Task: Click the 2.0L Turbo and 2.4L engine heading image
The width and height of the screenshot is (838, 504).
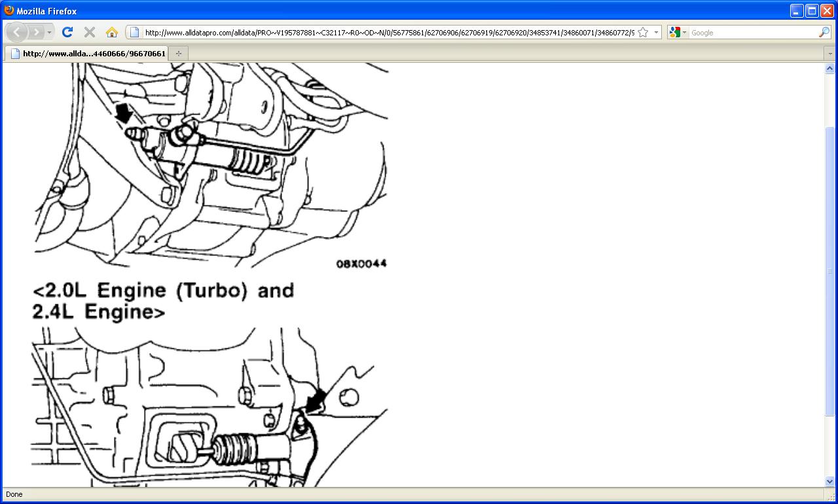Action: (x=164, y=300)
